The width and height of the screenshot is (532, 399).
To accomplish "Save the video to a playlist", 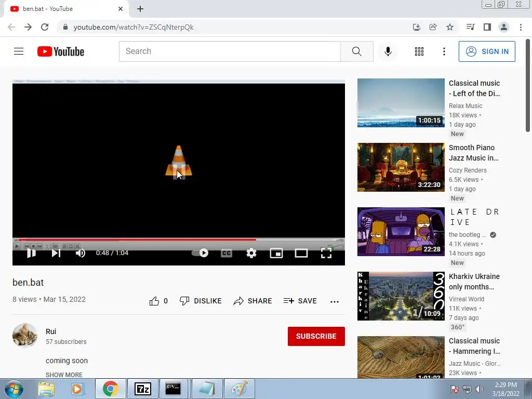I will coord(300,301).
